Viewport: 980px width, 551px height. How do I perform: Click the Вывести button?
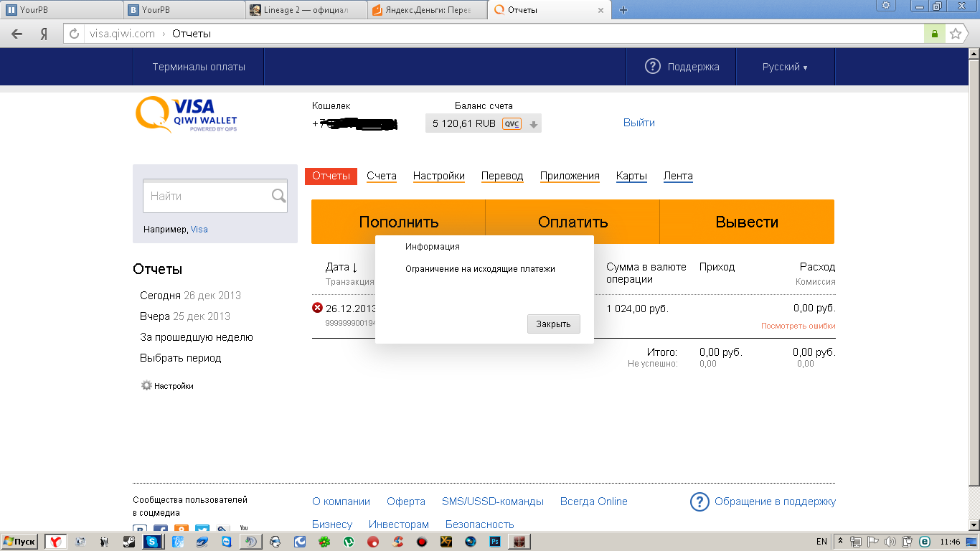tap(747, 222)
